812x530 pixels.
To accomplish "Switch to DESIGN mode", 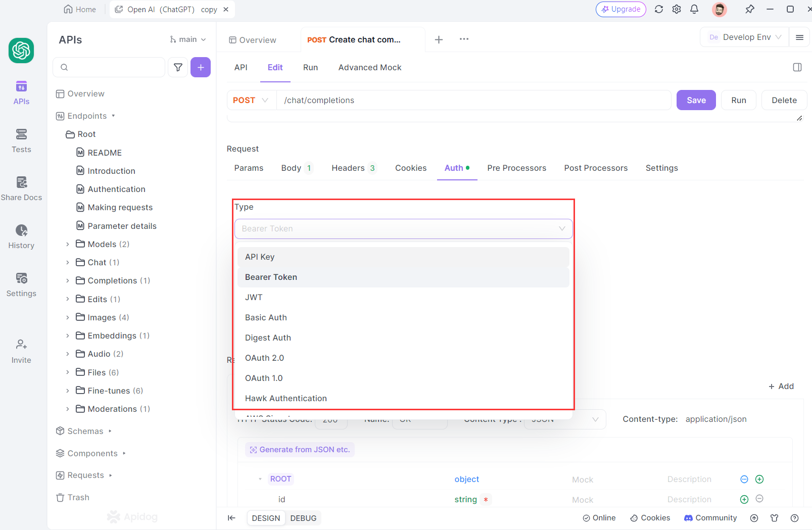I will click(266, 518).
